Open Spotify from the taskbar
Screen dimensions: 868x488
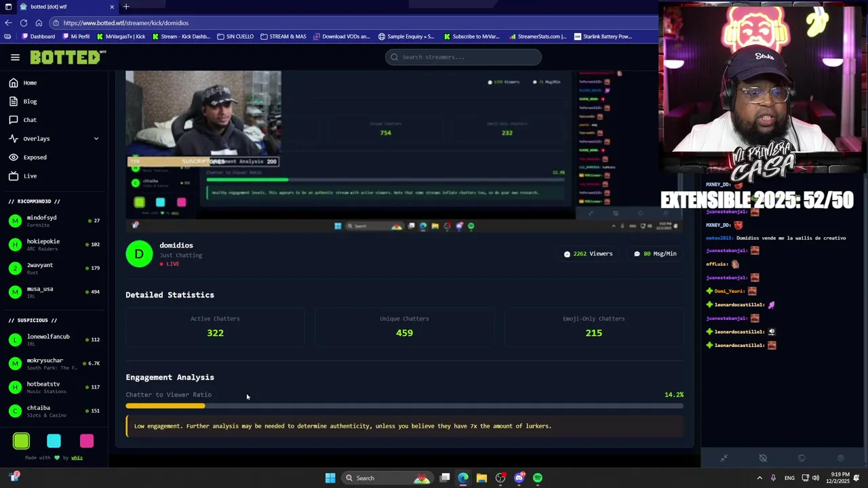(538, 478)
